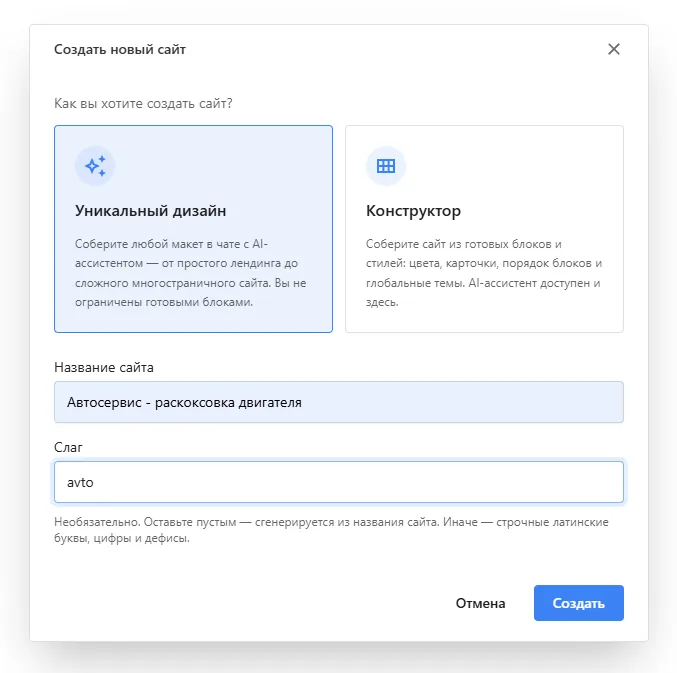Select the Уникальный дизайн card
The image size is (677, 673).
(x=193, y=229)
